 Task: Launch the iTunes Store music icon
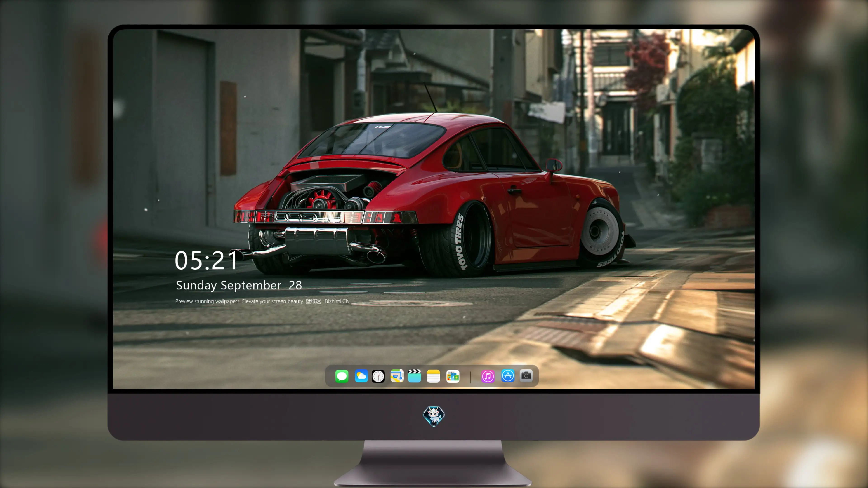488,376
